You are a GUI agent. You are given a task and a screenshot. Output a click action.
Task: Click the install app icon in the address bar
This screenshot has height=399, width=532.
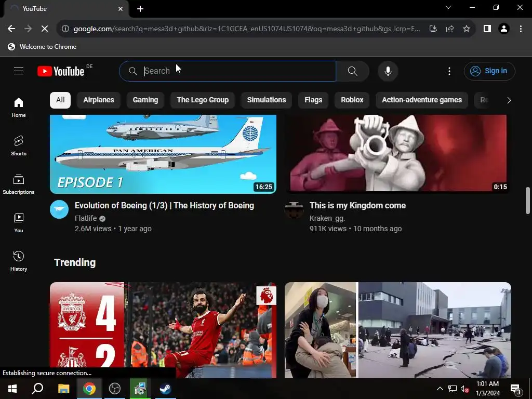[433, 29]
